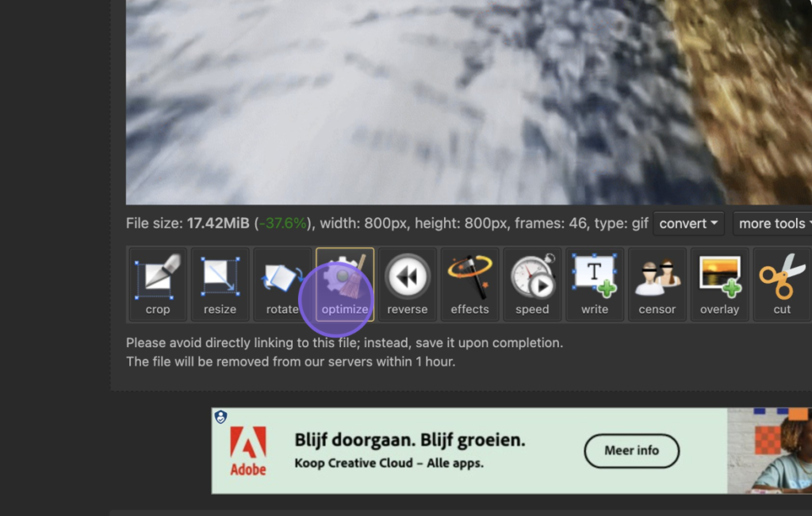Click the "Please avoid directly linking" notice
Viewport: 812px width, 516px height.
click(344, 342)
